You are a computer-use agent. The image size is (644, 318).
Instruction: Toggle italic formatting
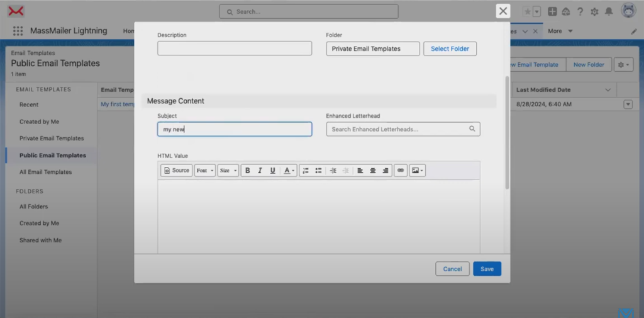point(260,170)
